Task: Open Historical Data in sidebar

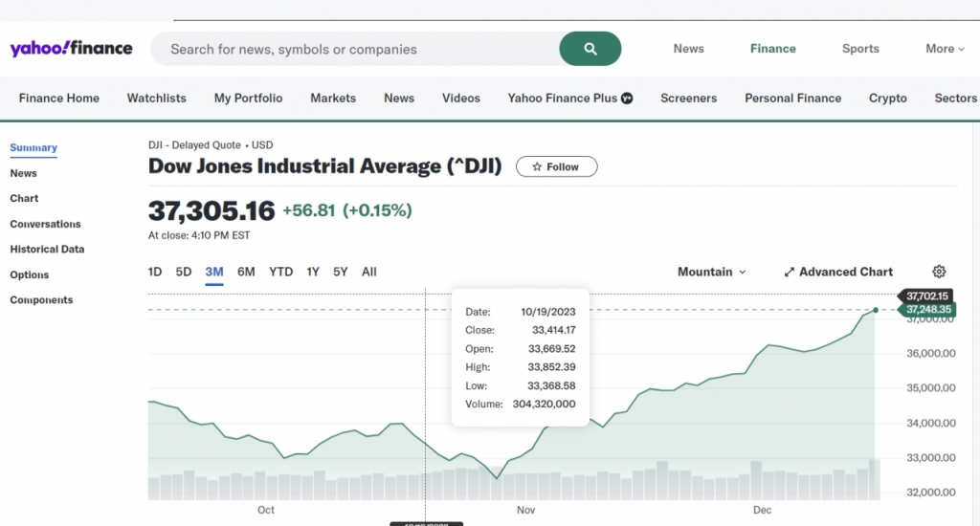Action: 47,250
